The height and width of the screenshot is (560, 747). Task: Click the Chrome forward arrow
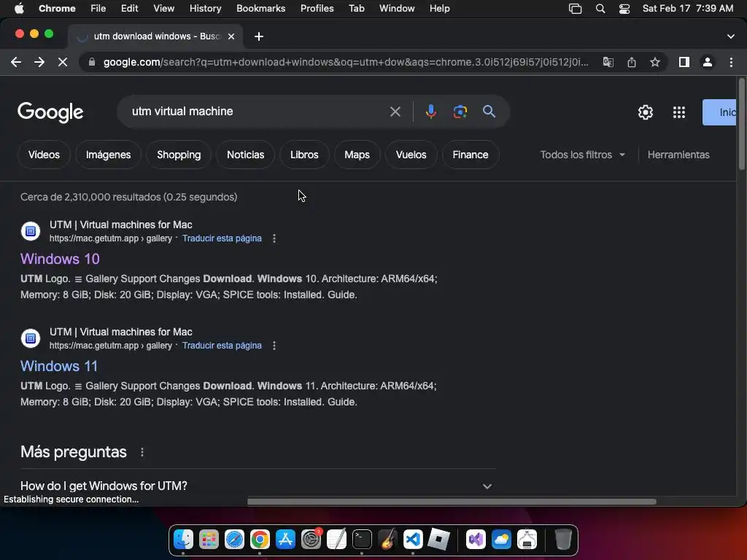pyautogui.click(x=39, y=62)
